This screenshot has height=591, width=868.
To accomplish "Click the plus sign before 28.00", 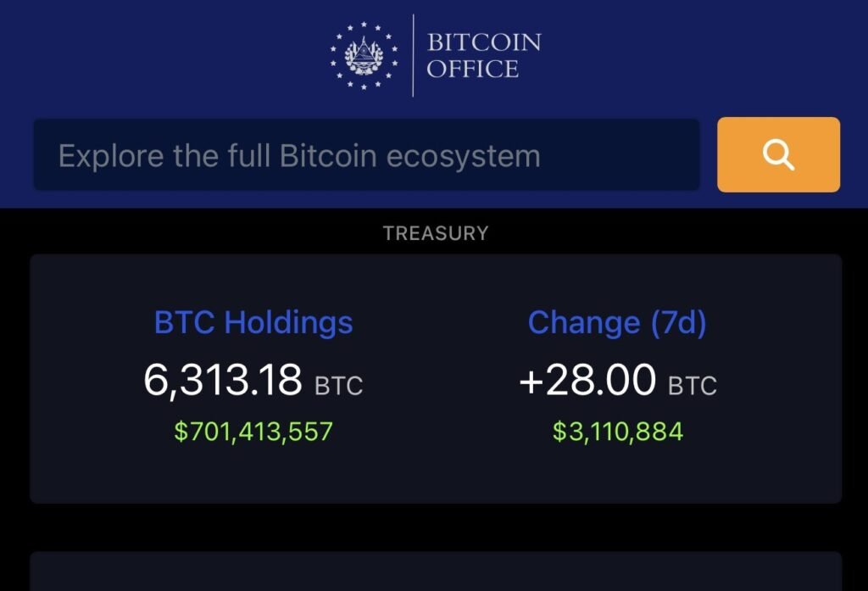I will [531, 382].
